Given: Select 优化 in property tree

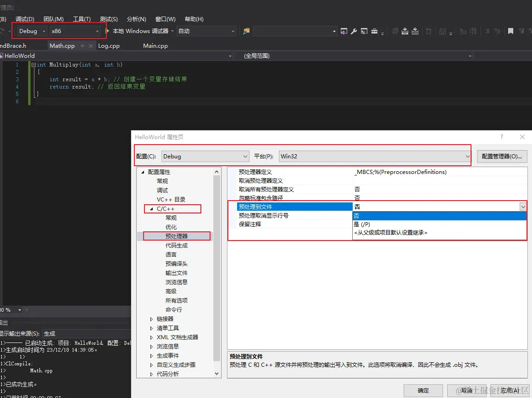Looking at the screenshot, I should pos(171,227).
